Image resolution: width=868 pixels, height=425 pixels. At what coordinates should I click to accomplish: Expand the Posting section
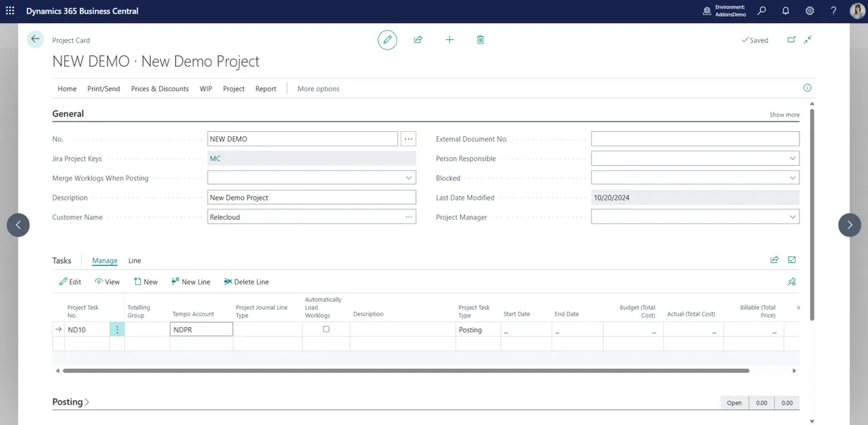pos(71,402)
